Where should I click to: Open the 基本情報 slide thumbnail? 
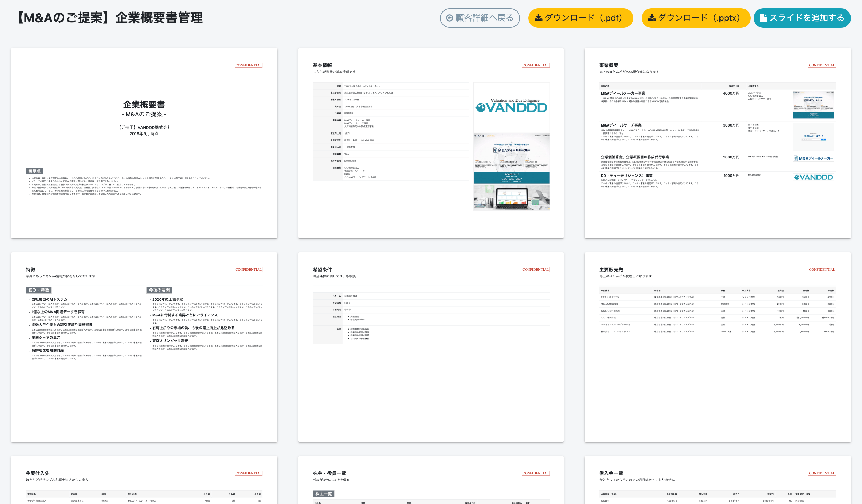[431, 143]
